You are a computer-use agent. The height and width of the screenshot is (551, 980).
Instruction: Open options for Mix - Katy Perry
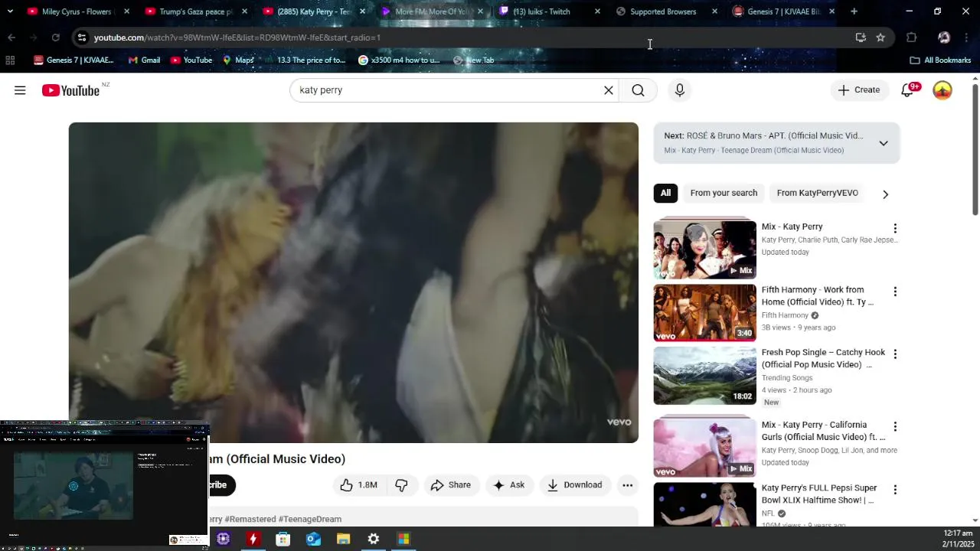point(895,229)
